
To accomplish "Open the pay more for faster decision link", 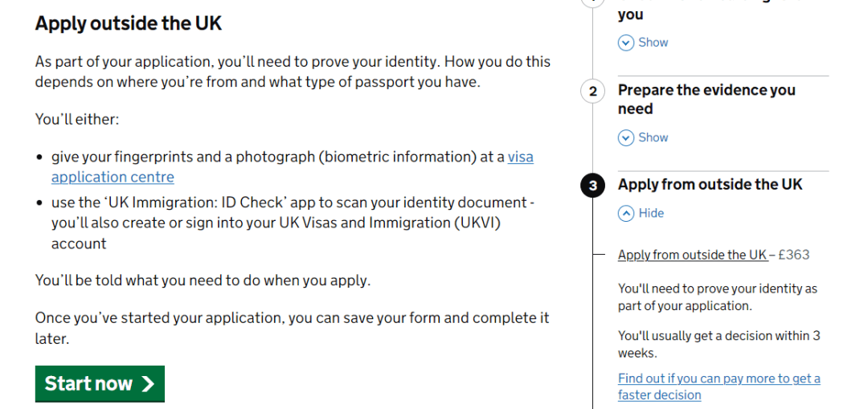I will (x=719, y=387).
